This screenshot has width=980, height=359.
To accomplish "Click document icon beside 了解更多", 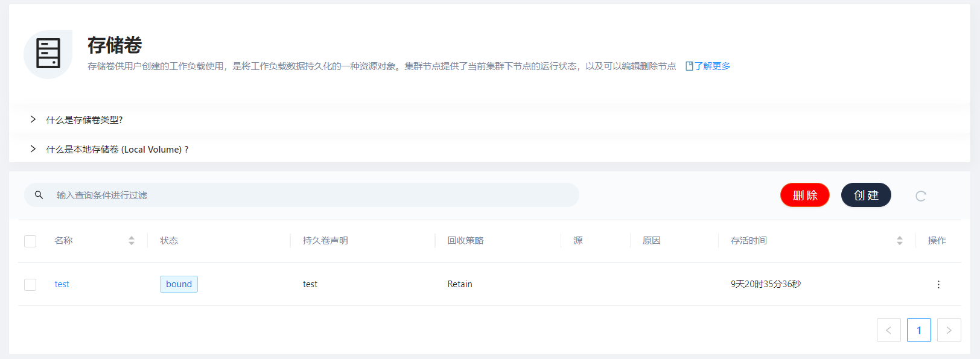I will tap(689, 66).
